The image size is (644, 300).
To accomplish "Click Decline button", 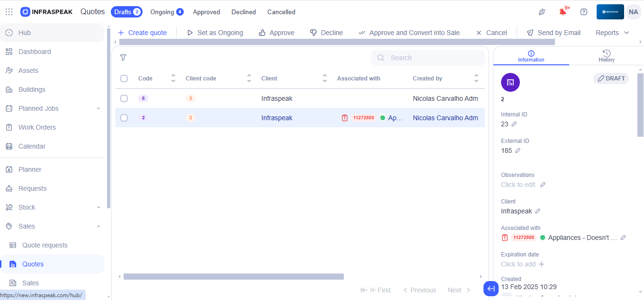I will 327,33.
